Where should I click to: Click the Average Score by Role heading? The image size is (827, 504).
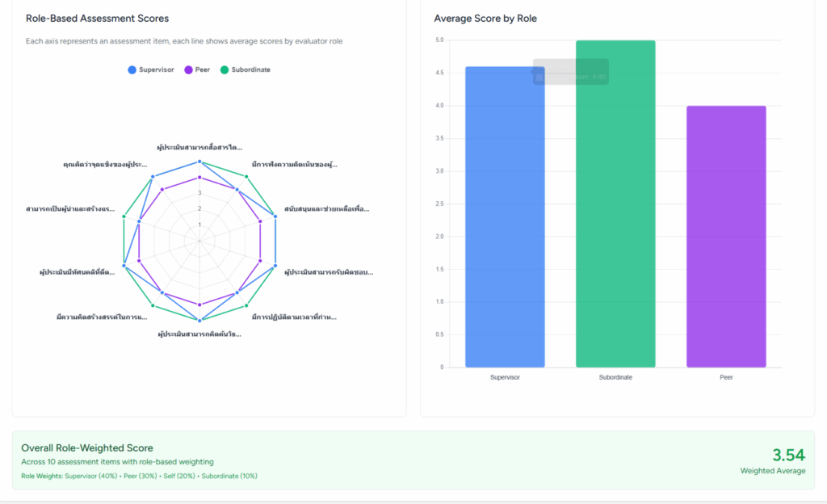click(485, 18)
